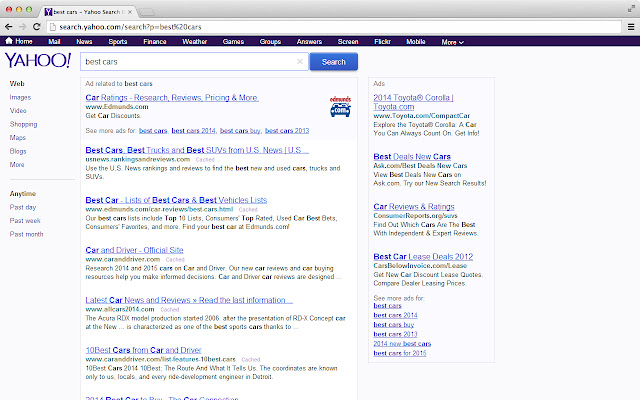The image size is (640, 400).
Task: Click 'best cars 2013' under main ad
Action: click(287, 131)
